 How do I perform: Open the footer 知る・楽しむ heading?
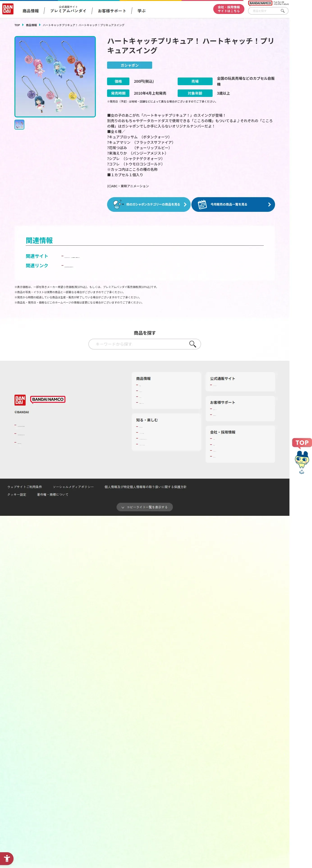point(147,420)
